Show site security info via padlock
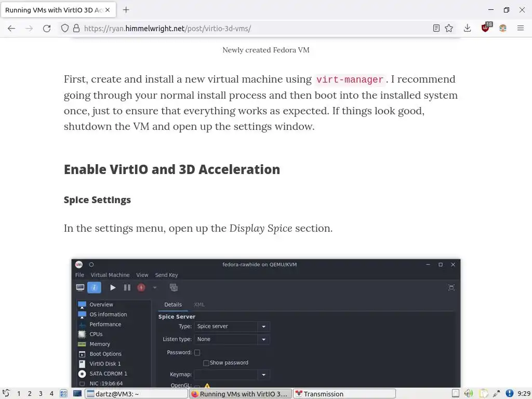Screen dimensions: 532x399 [x=77, y=28]
